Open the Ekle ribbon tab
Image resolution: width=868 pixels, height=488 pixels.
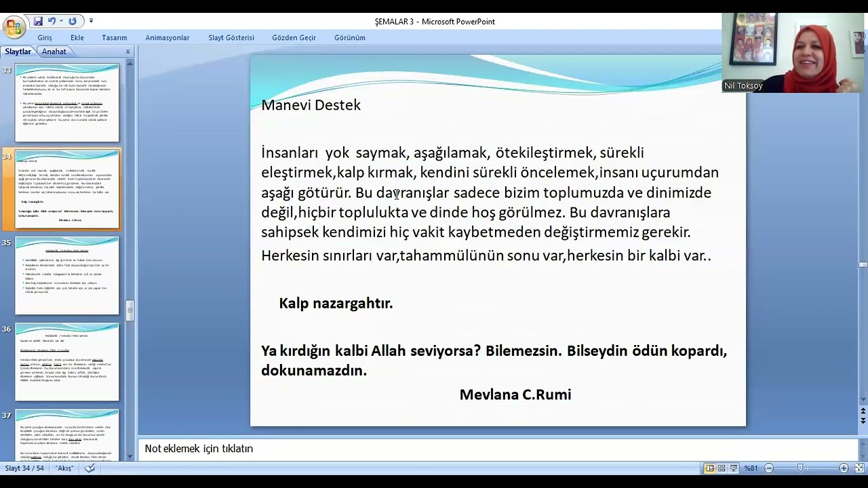77,38
